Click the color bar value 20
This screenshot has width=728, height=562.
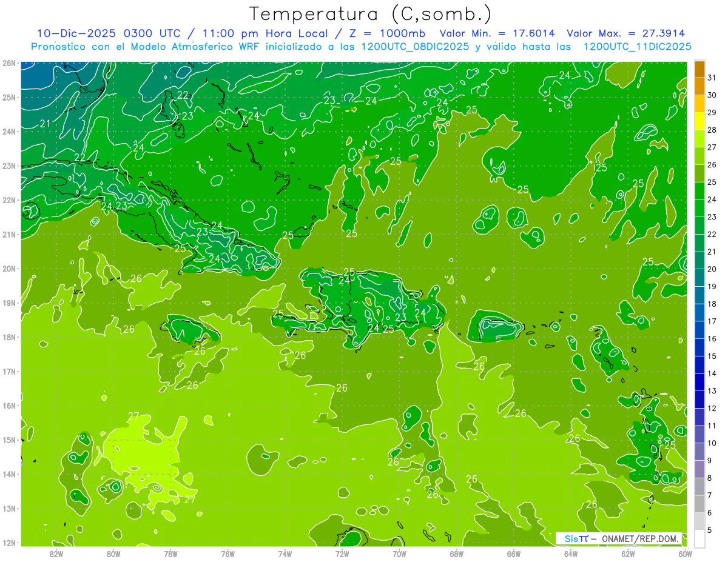712,269
